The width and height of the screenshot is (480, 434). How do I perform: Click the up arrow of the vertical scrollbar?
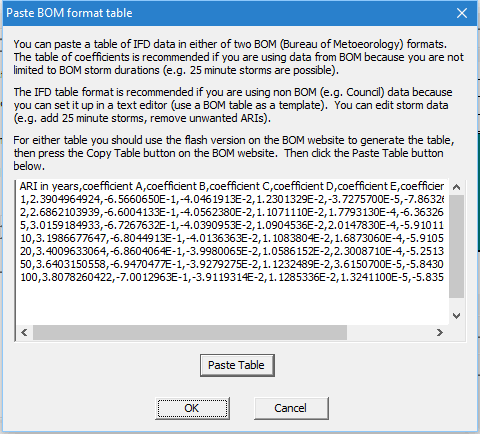tap(456, 187)
